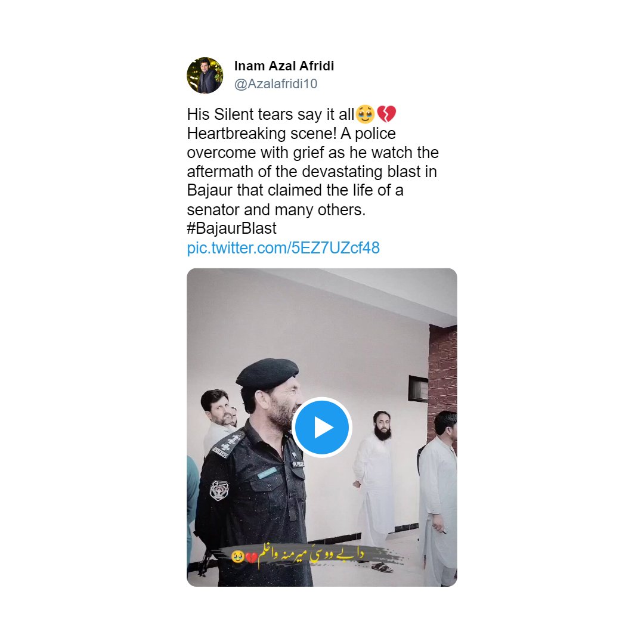Click the broken heart in video caption

pos(251,558)
